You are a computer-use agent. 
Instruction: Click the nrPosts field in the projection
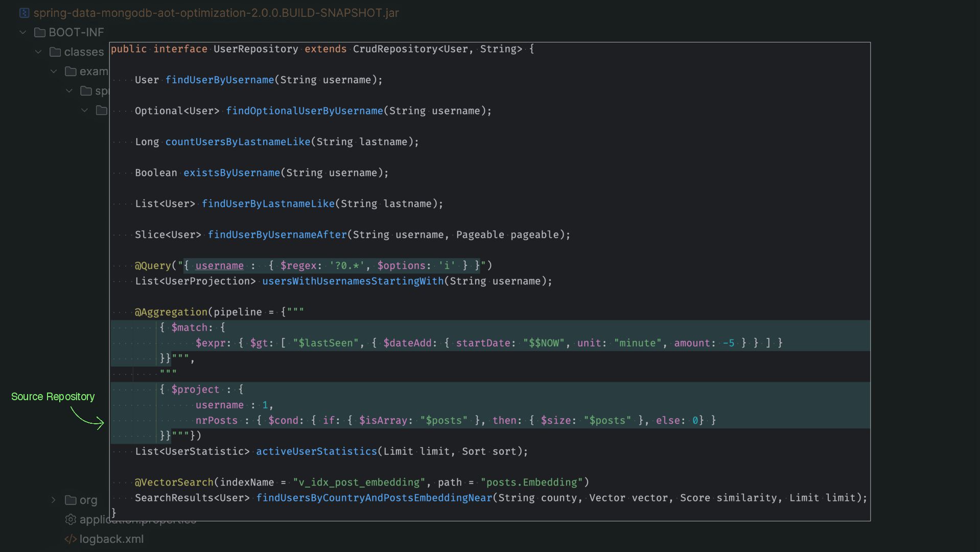[216, 420]
